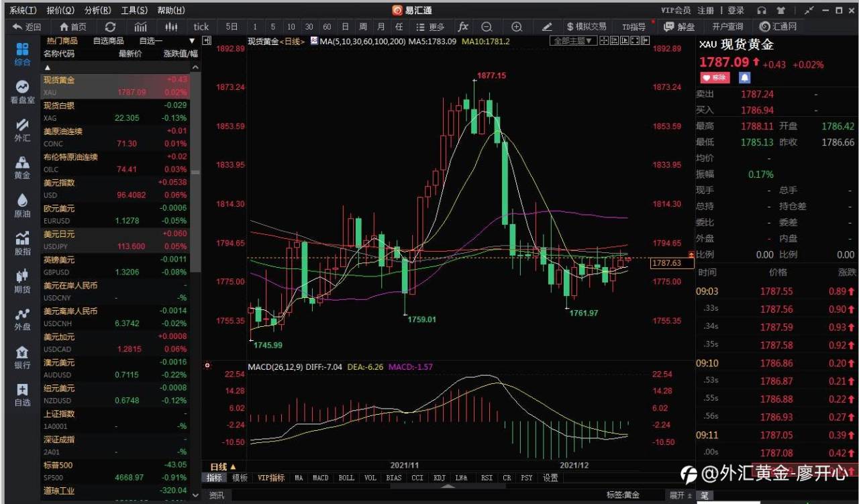Click the 返回 back arrow button

[x=26, y=27]
